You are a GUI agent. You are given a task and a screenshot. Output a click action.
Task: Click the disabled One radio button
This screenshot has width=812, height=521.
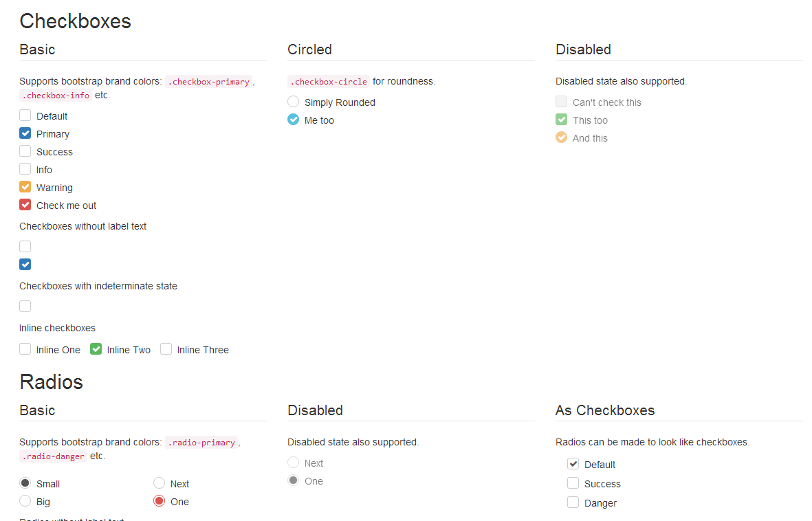pyautogui.click(x=293, y=480)
